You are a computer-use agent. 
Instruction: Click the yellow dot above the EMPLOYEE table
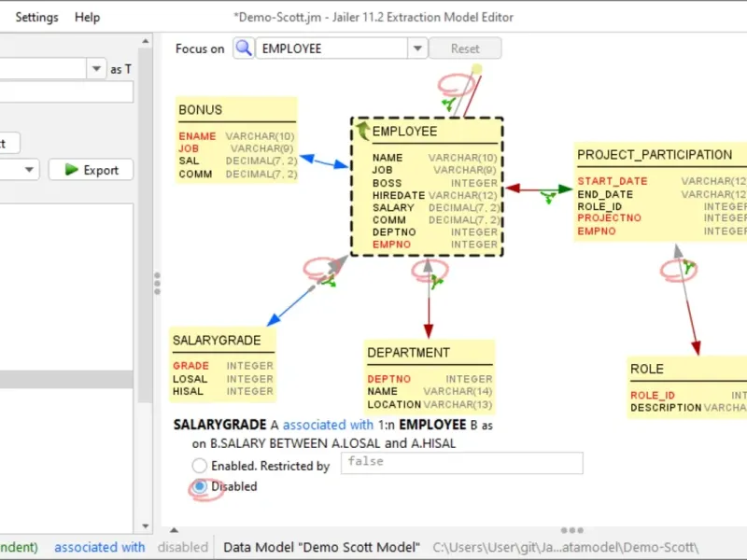click(477, 69)
